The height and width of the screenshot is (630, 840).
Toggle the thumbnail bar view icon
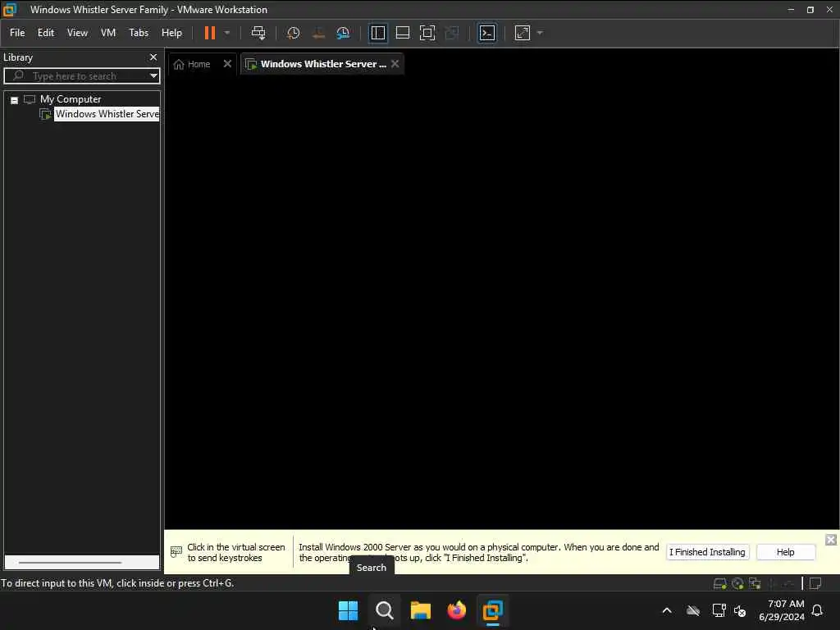click(x=402, y=33)
